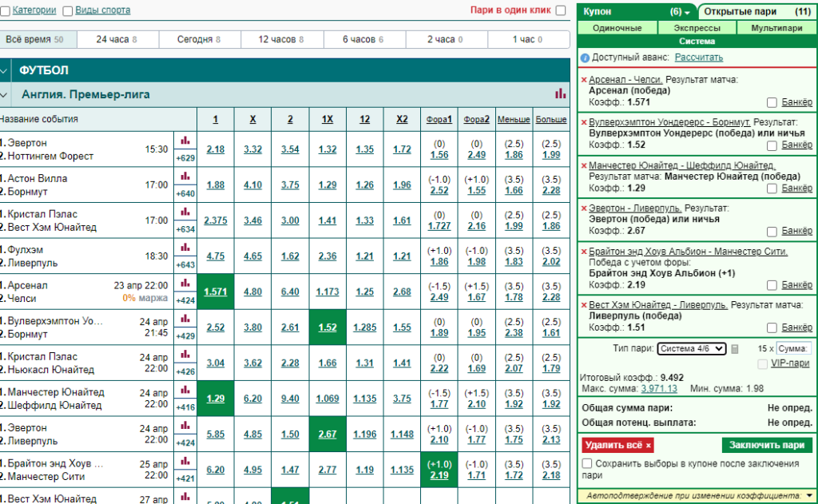Screen dimensions: 818x504
Task: Remove Brighton - Manchester City selection from coupon
Action: 584,252
